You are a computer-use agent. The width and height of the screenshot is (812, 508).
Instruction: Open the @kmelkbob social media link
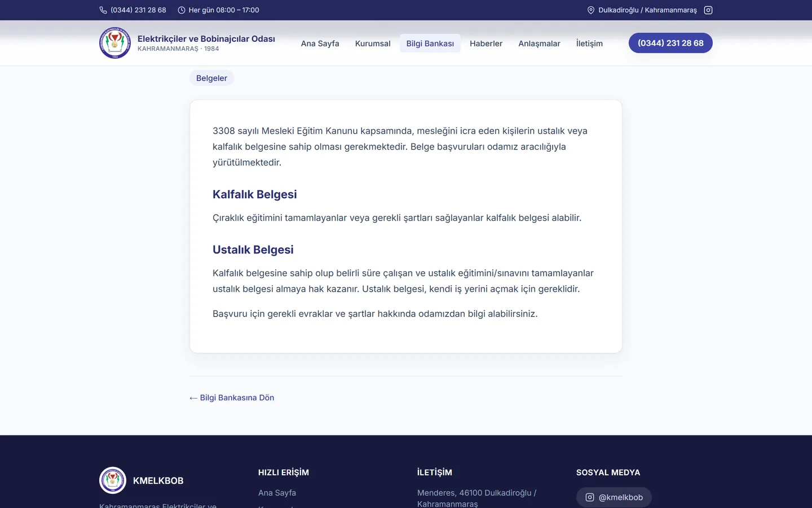(x=614, y=497)
